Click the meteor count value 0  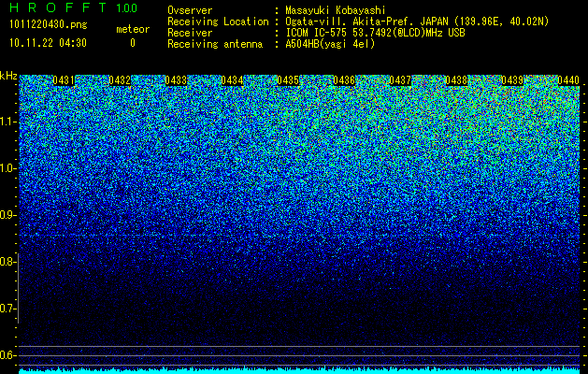tap(133, 43)
